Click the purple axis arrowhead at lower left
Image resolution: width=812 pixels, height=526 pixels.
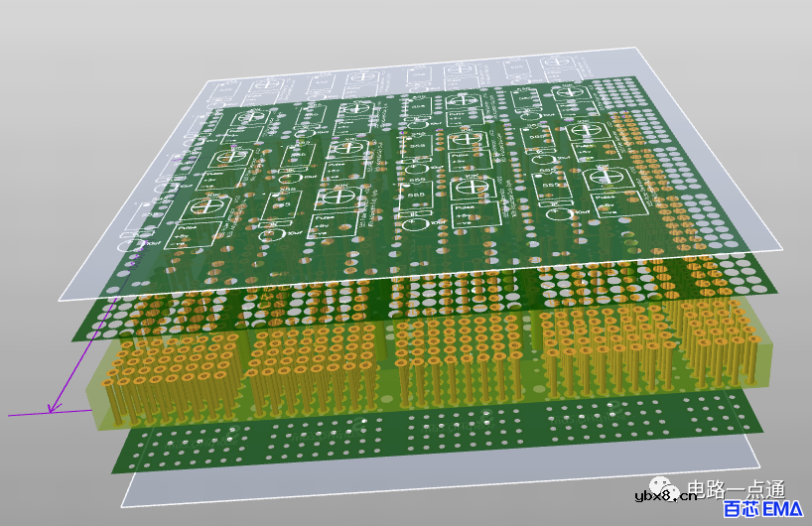point(53,408)
